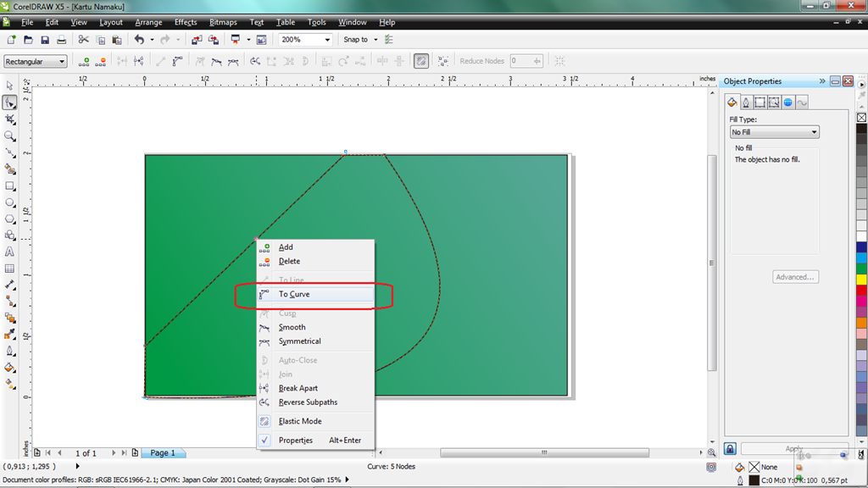Click the Apply button in Object Properties
This screenshot has width=868, height=488.
pos(794,449)
